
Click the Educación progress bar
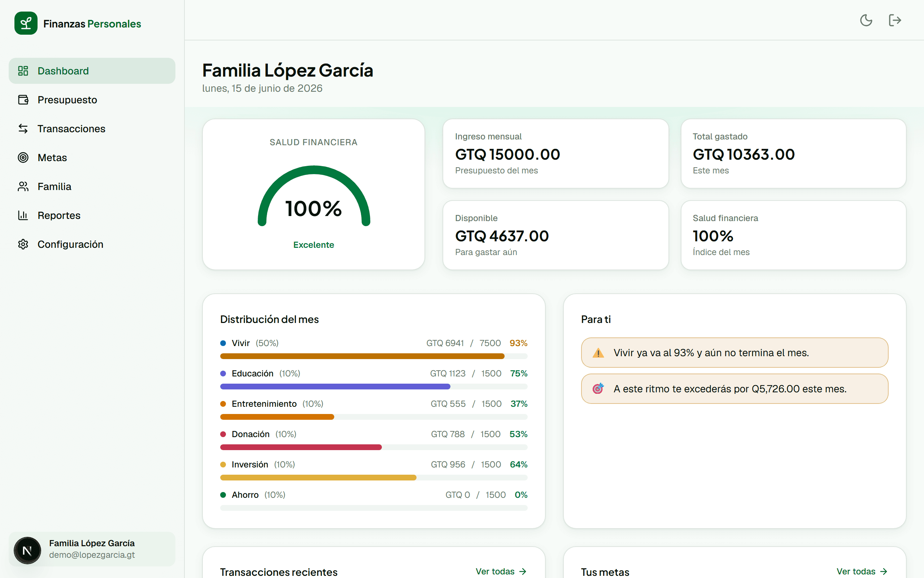374,387
